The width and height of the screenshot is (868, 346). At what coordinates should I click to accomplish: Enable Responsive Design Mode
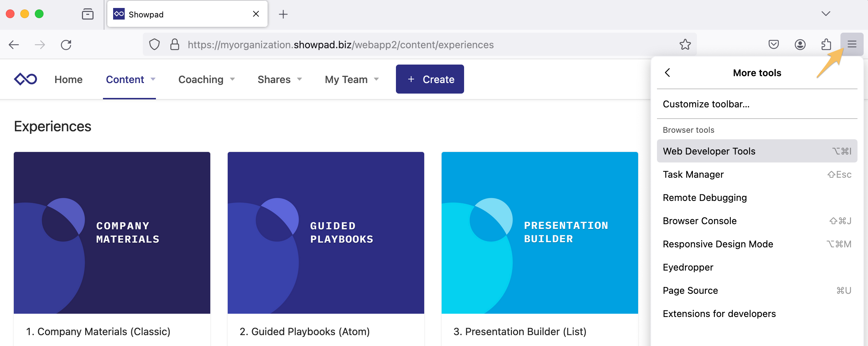(757, 244)
